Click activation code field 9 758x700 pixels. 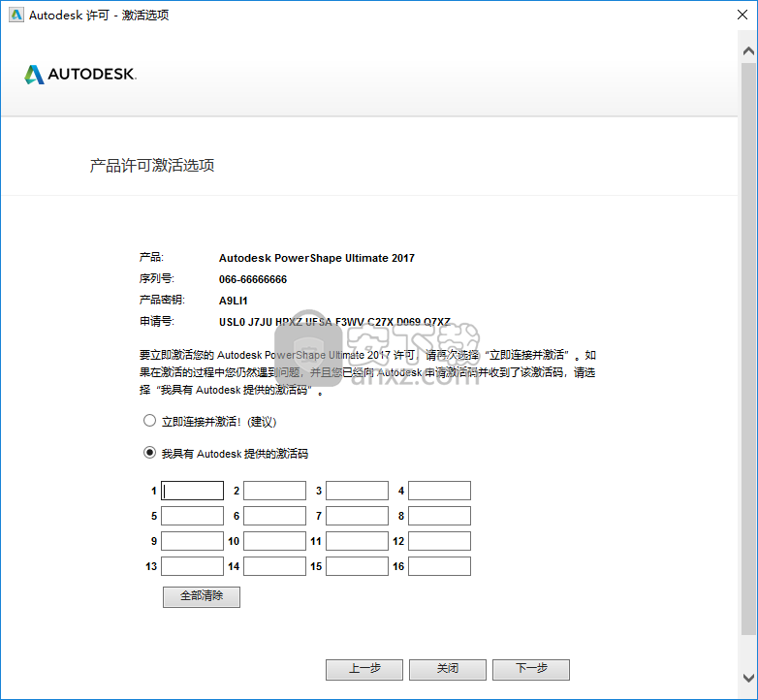[192, 541]
